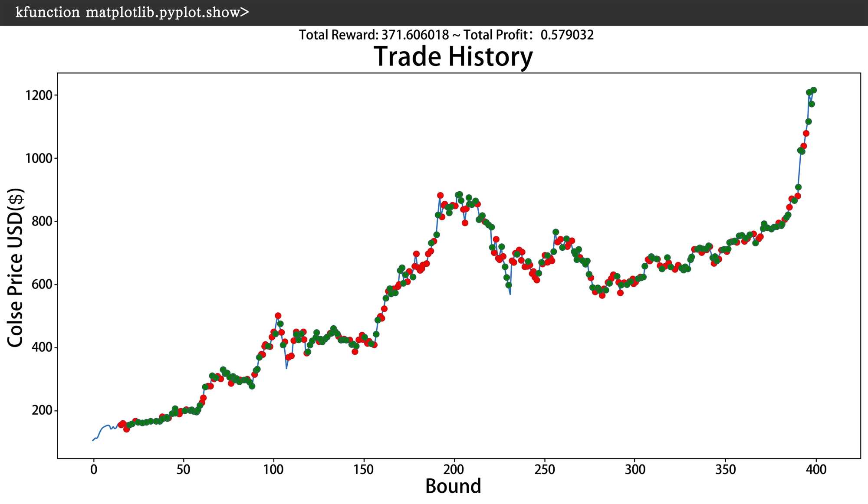868x504 pixels.
Task: Click the y-axis tick label 400
Action: point(42,347)
